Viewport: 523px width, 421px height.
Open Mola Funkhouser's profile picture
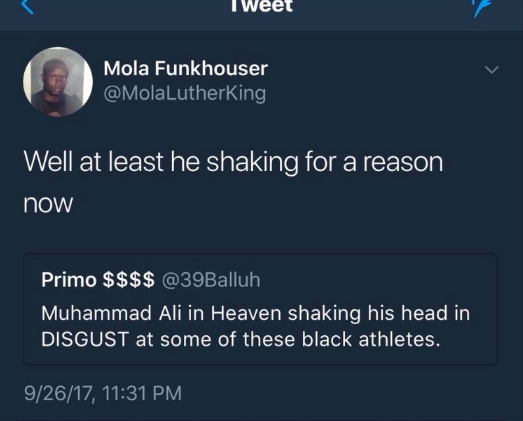click(x=58, y=82)
